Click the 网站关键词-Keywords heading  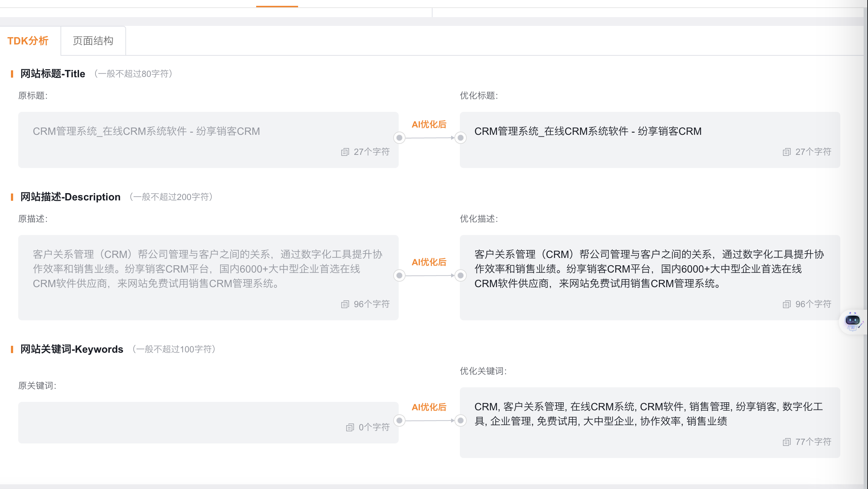72,349
